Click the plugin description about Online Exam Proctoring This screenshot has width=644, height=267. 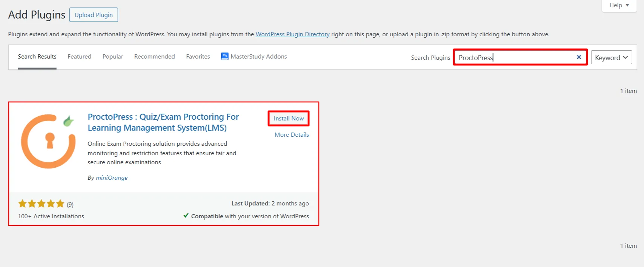(162, 153)
